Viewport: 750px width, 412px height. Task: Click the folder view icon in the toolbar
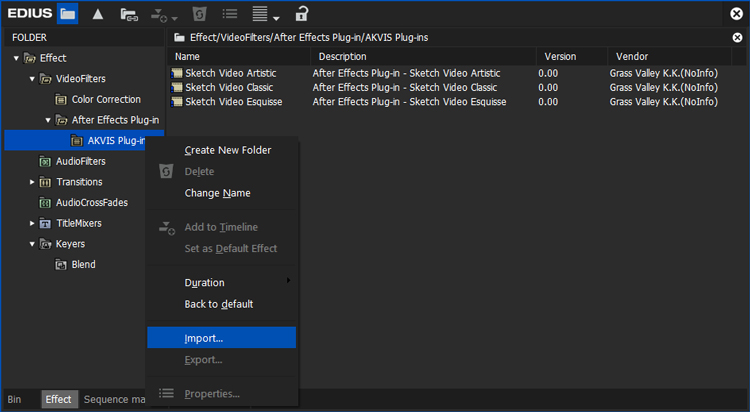pos(67,14)
